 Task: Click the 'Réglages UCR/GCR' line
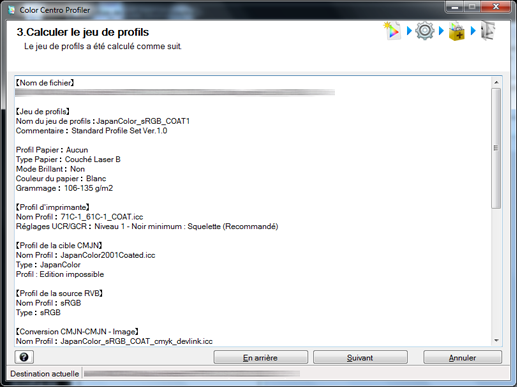pos(147,226)
